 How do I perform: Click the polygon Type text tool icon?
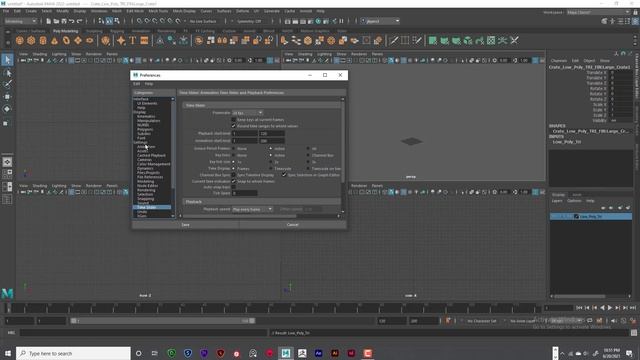(x=133, y=40)
